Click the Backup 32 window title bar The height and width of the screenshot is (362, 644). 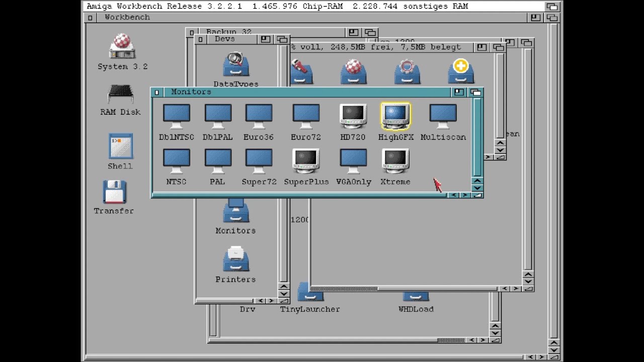point(272,32)
